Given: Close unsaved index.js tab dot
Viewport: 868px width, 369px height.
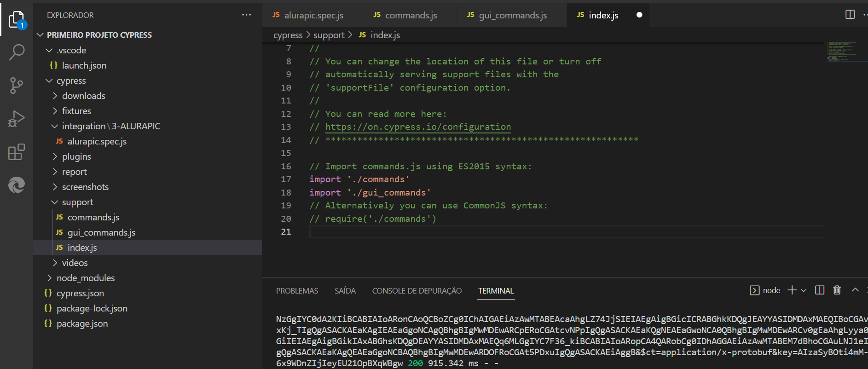Looking at the screenshot, I should pos(639,15).
